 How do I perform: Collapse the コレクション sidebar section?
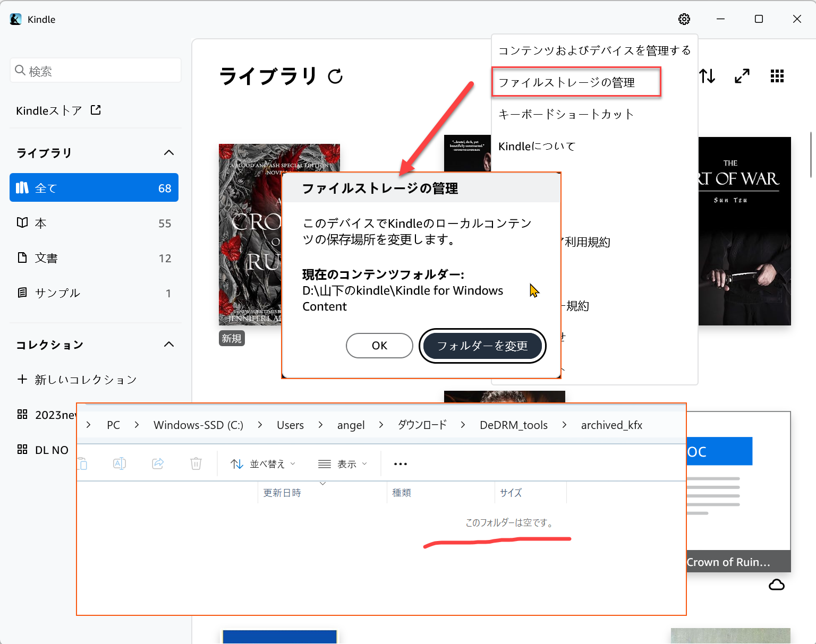click(169, 345)
